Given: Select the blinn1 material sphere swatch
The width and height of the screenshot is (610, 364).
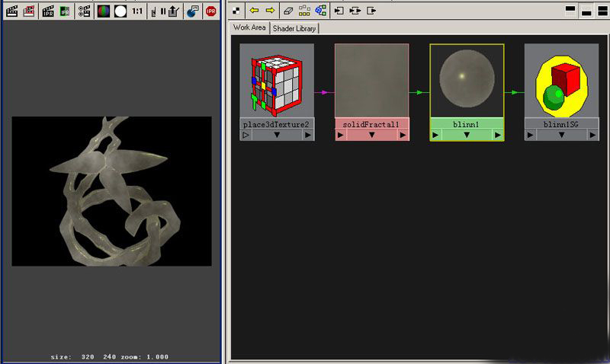Looking at the screenshot, I should [467, 81].
